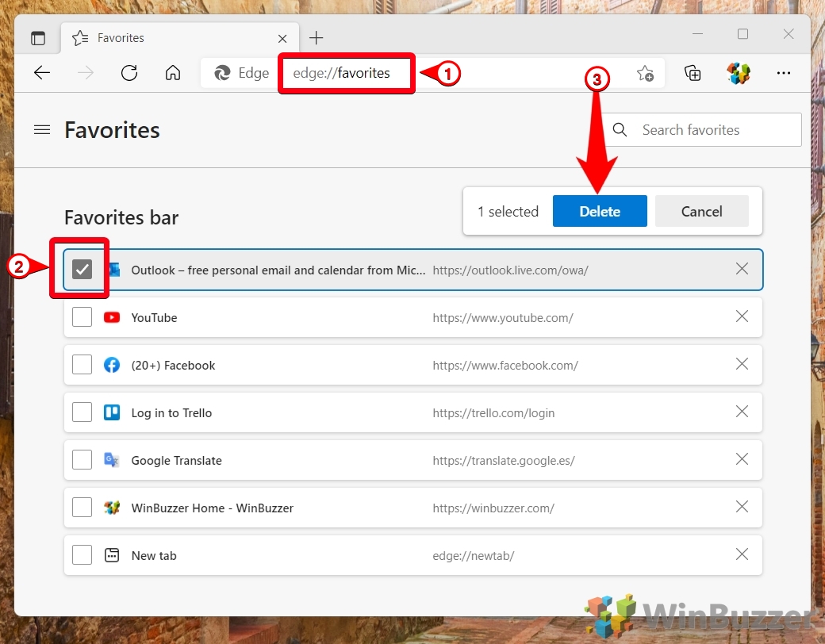Open the Collections icon in the toolbar
The image size is (825, 644).
(693, 73)
